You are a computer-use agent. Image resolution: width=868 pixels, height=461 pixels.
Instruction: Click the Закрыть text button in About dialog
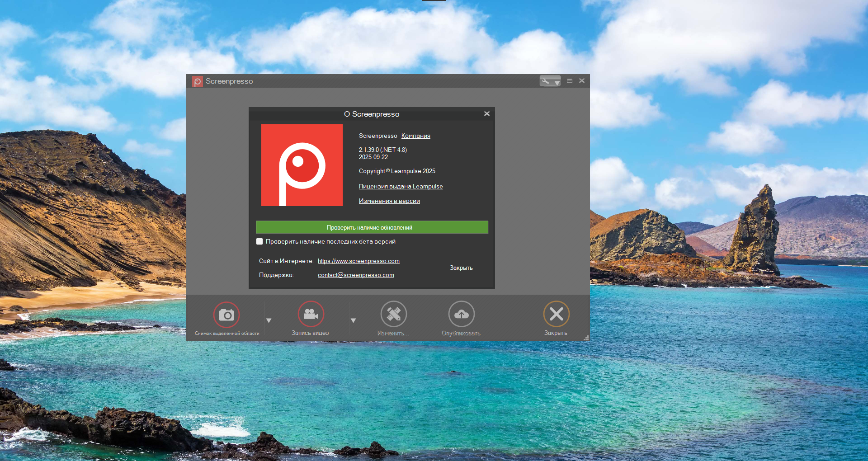point(461,268)
